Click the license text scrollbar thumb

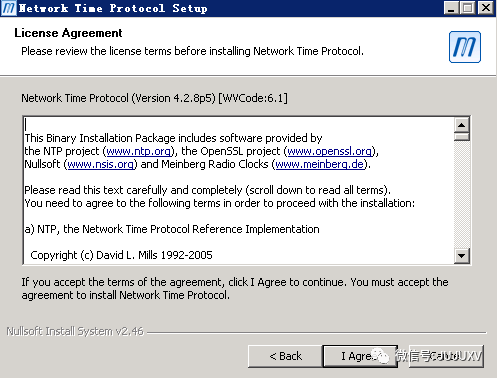462,137
